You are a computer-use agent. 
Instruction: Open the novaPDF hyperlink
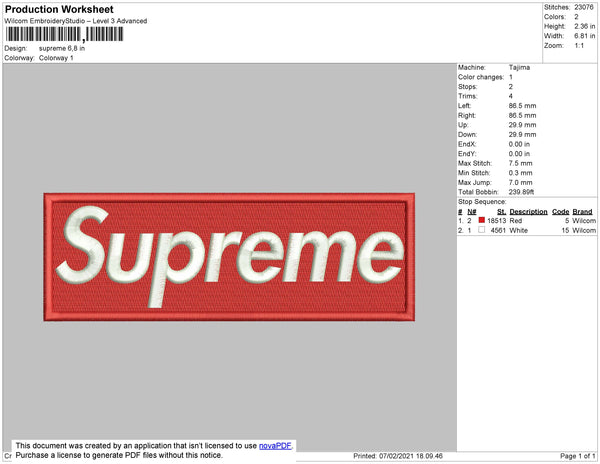pos(275,446)
